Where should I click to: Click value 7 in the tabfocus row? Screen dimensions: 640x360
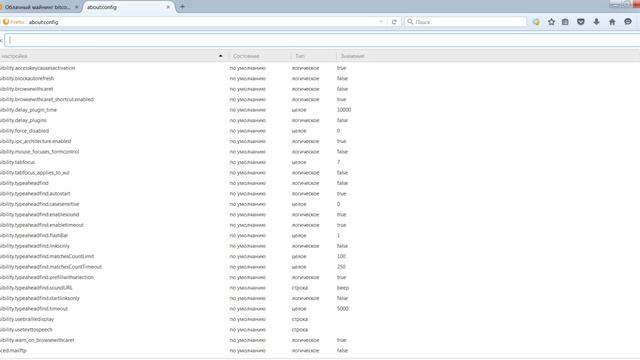[338, 162]
